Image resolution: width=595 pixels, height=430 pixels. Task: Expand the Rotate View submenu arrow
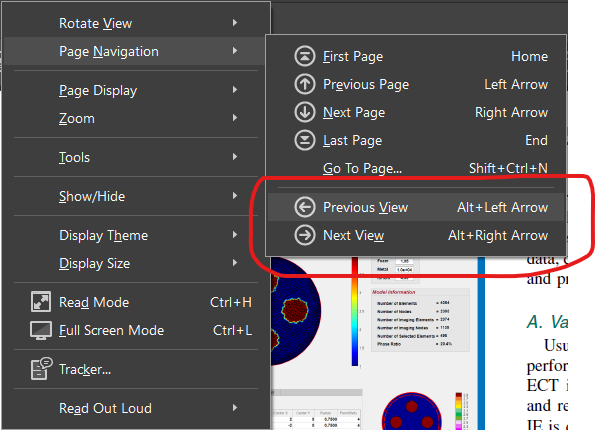click(x=235, y=23)
